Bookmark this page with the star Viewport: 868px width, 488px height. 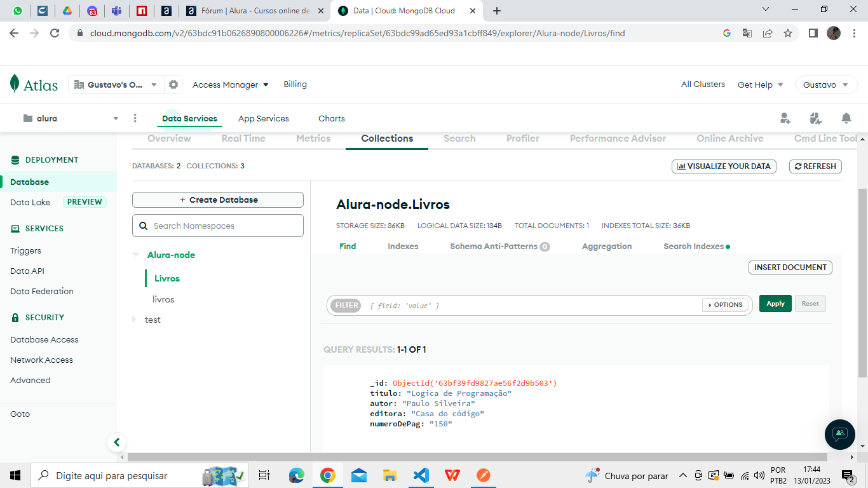(788, 33)
